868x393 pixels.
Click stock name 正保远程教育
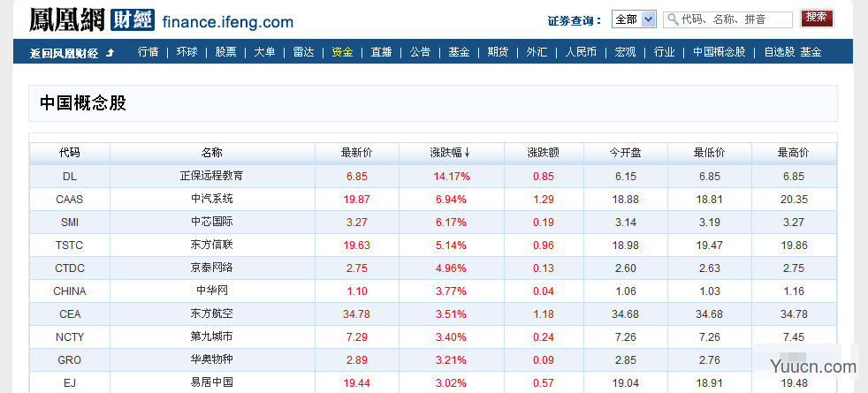(212, 176)
